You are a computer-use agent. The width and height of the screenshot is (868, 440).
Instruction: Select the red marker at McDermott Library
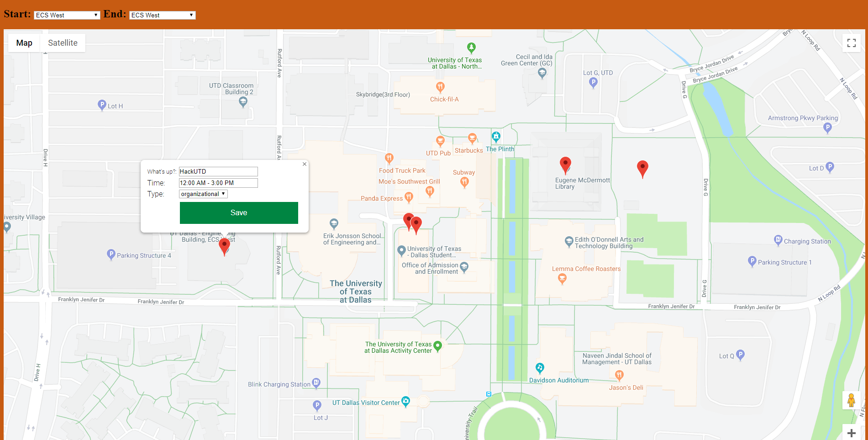(565, 166)
